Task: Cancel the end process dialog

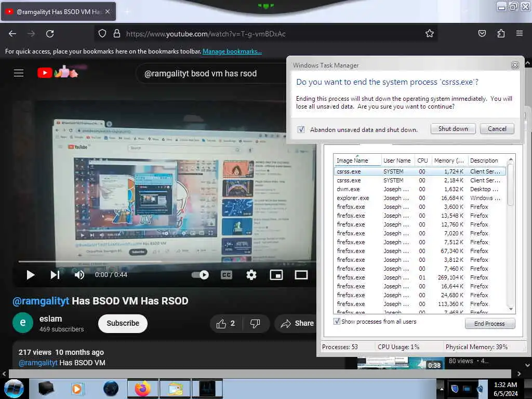Action: (x=497, y=129)
